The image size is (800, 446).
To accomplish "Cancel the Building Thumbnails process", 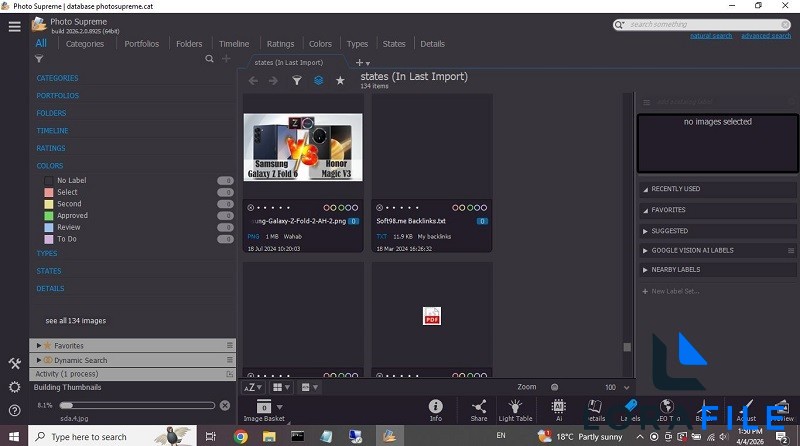I will click(224, 405).
